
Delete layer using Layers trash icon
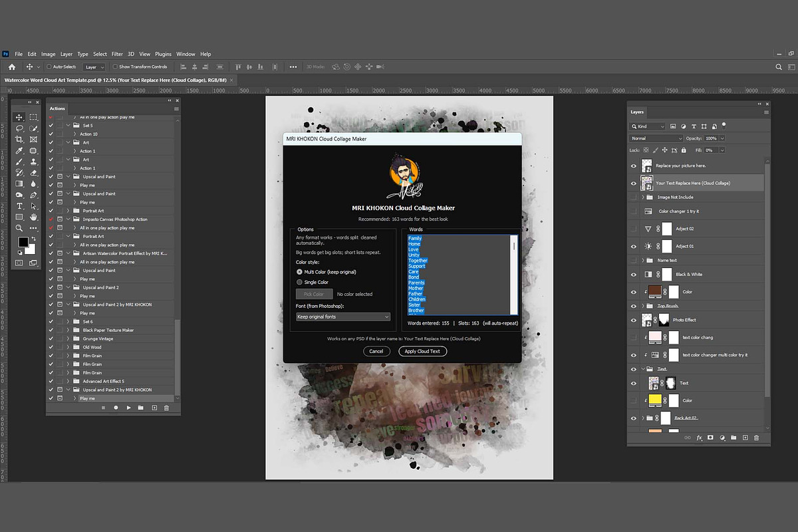757,438
